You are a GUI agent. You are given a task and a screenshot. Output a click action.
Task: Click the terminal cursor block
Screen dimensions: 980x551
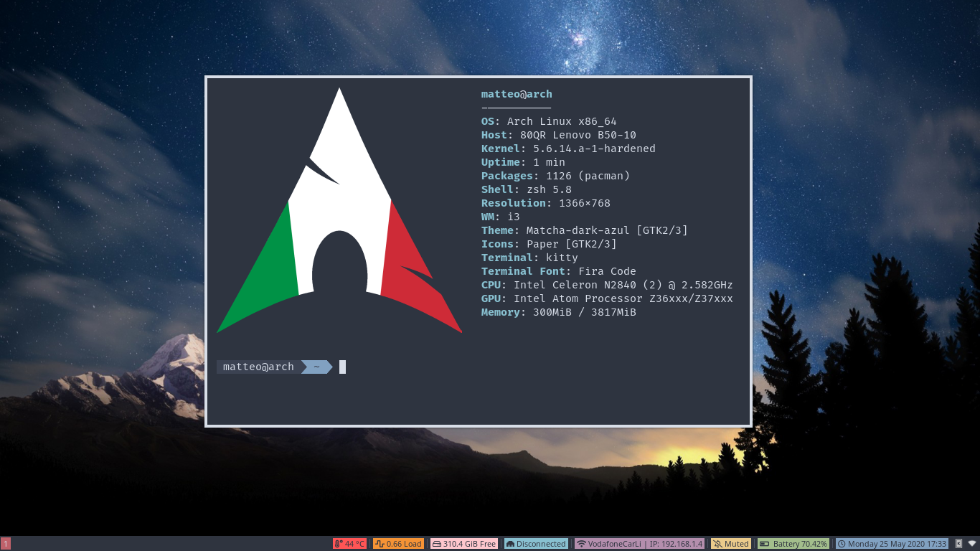(342, 367)
